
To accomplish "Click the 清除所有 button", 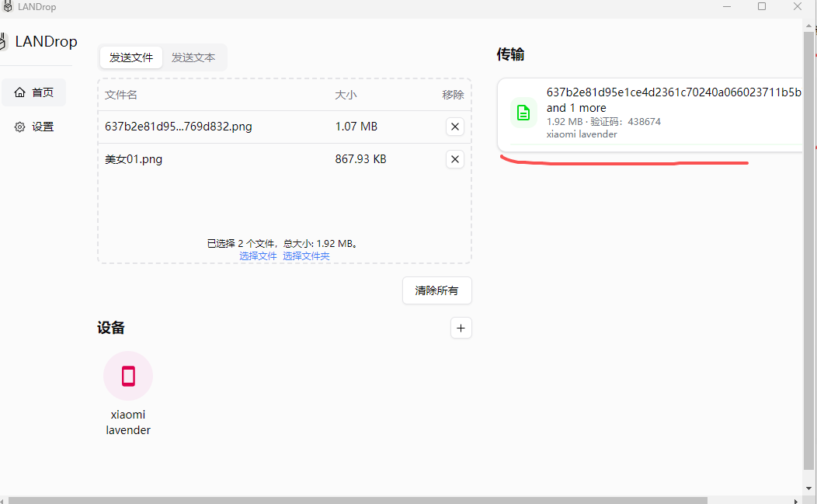I will [436, 290].
